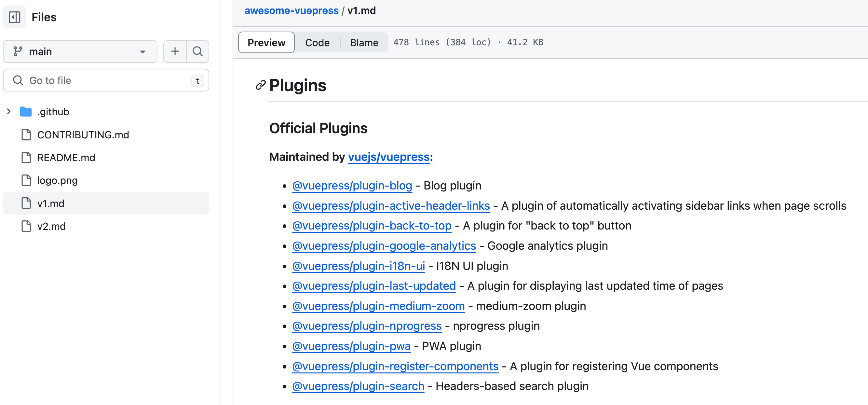Open the @vuepress/plugin-medium-zoom link
The width and height of the screenshot is (868, 405).
coord(378,306)
